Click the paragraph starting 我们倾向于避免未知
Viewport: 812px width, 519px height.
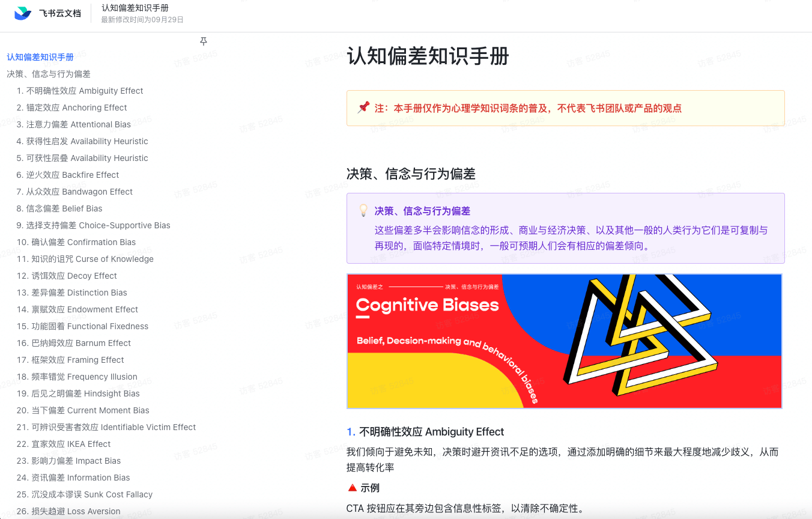click(562, 460)
